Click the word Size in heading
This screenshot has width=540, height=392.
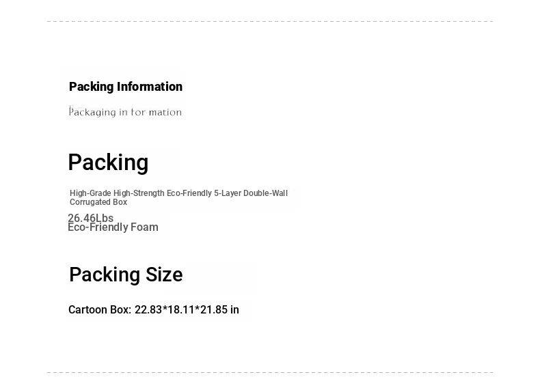pyautogui.click(x=164, y=275)
